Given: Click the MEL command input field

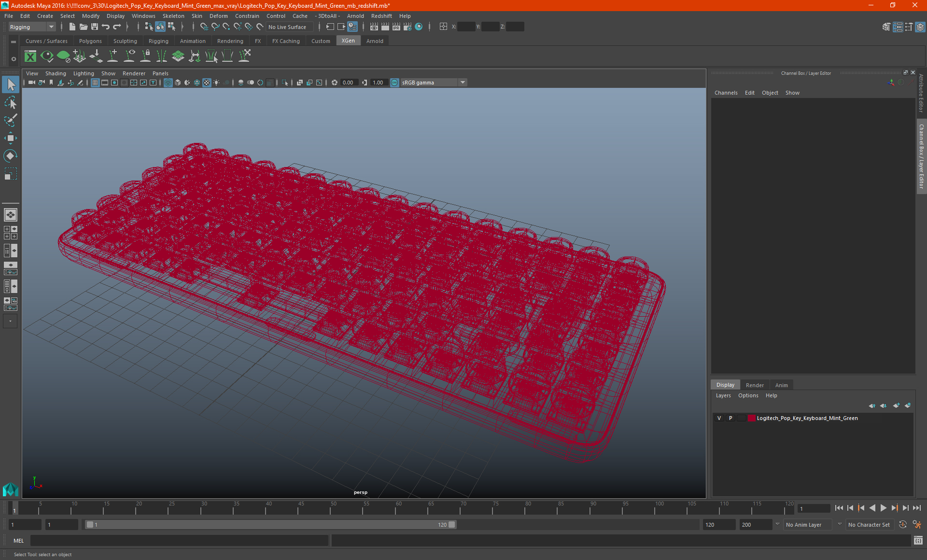Looking at the screenshot, I should (179, 541).
